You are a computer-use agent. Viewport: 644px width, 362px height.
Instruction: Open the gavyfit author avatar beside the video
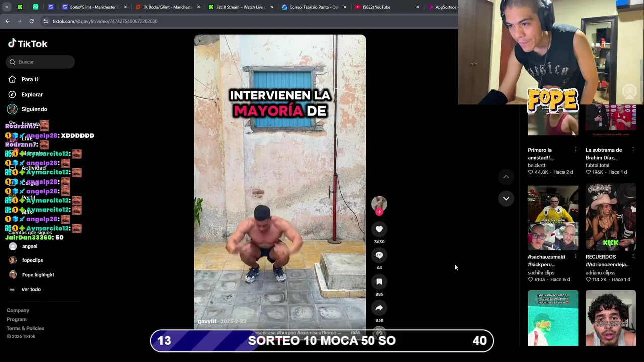379,203
